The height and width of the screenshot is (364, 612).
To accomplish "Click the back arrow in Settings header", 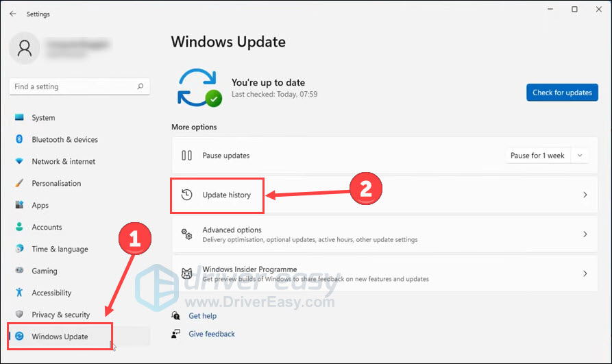I will pyautogui.click(x=13, y=14).
